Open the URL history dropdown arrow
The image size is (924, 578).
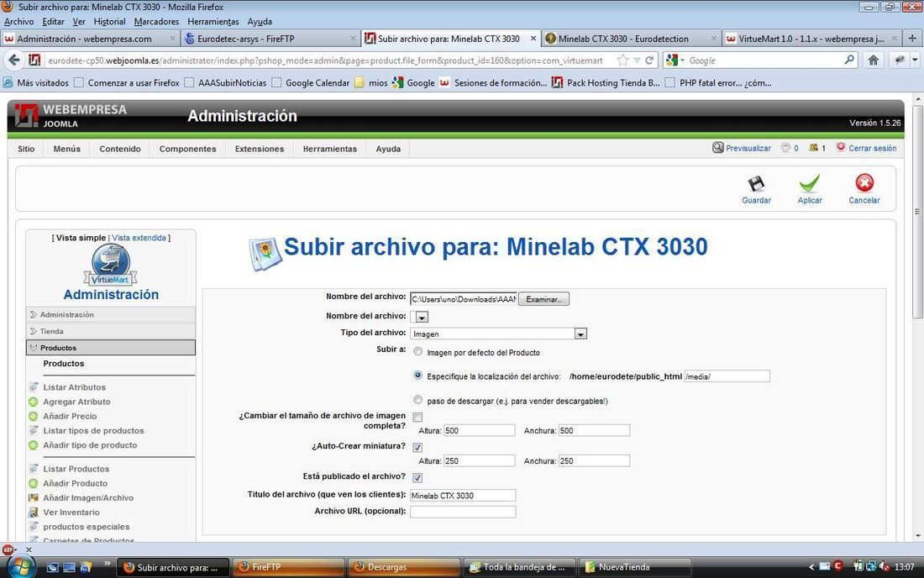coord(637,60)
